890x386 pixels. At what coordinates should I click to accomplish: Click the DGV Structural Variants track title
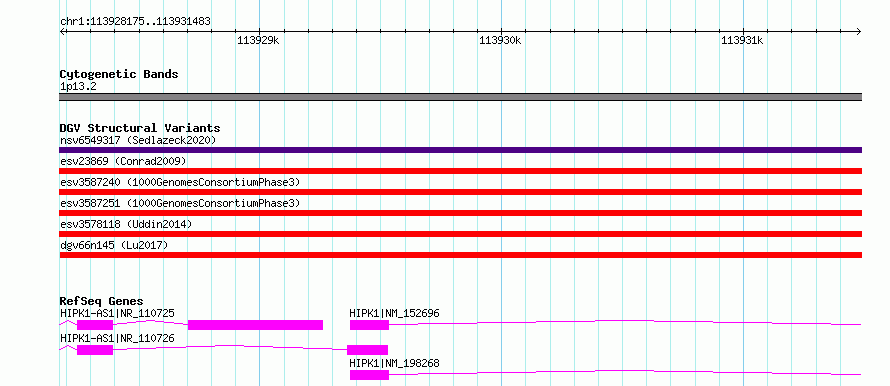[x=140, y=128]
